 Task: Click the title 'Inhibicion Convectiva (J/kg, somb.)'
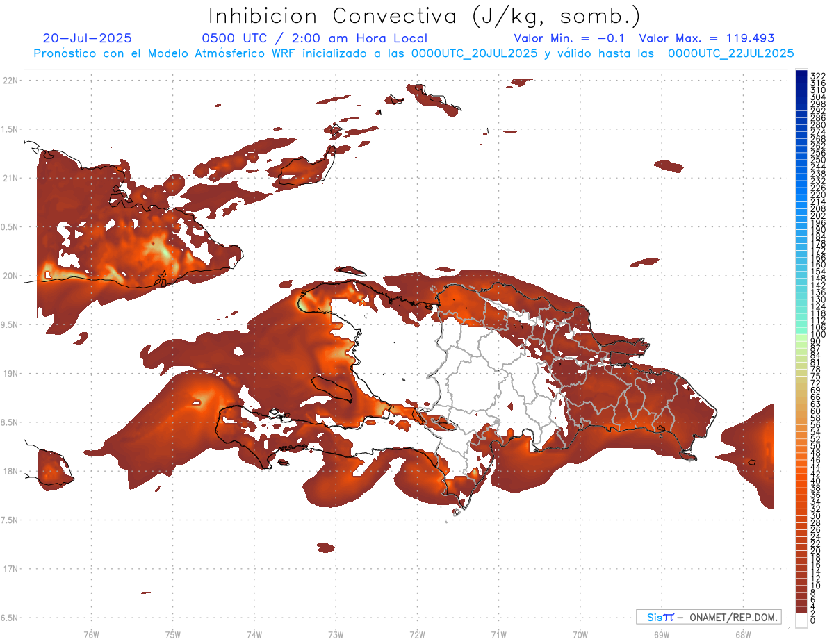tap(425, 16)
